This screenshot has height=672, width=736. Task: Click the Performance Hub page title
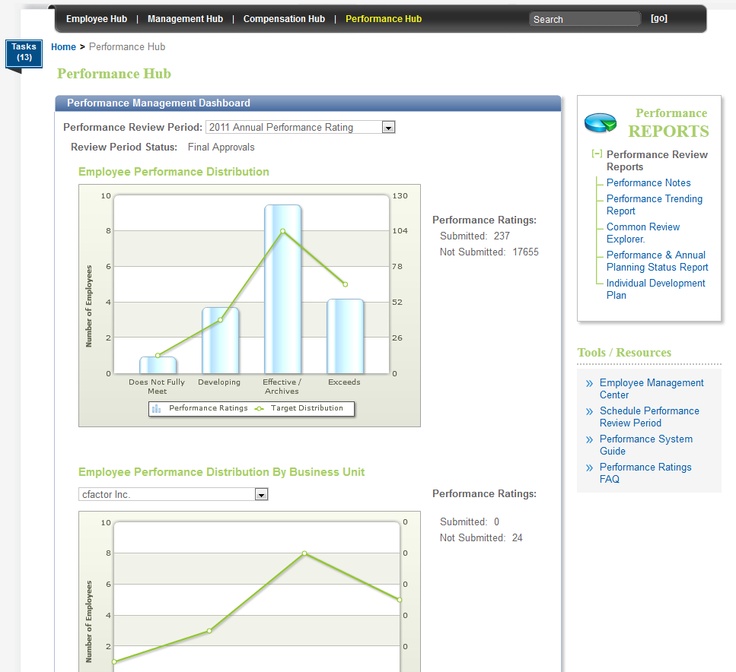click(x=114, y=74)
